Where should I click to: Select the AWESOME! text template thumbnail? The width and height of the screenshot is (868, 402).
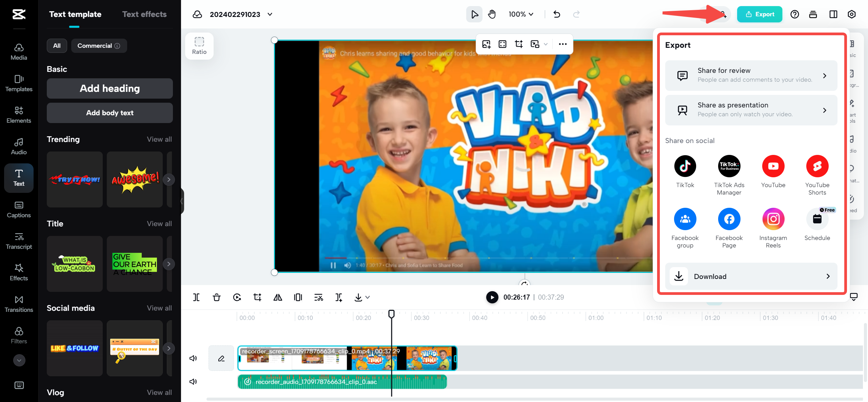[x=134, y=179]
